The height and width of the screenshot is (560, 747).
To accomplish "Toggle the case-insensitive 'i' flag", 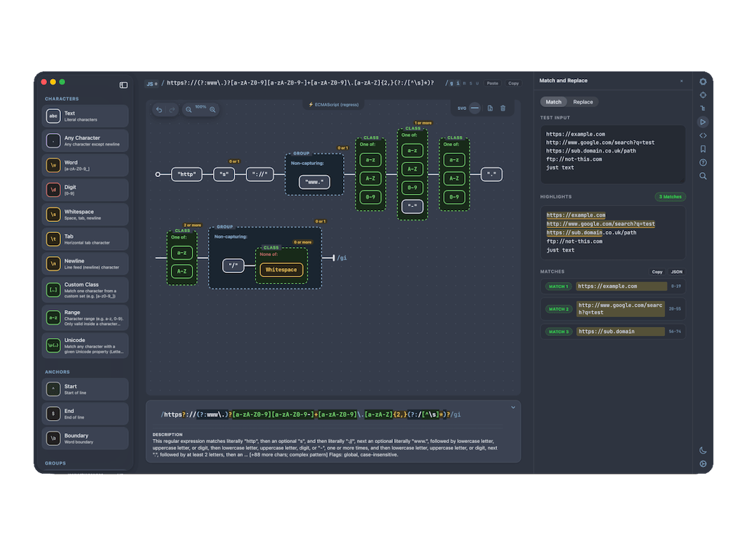I will pyautogui.click(x=458, y=83).
